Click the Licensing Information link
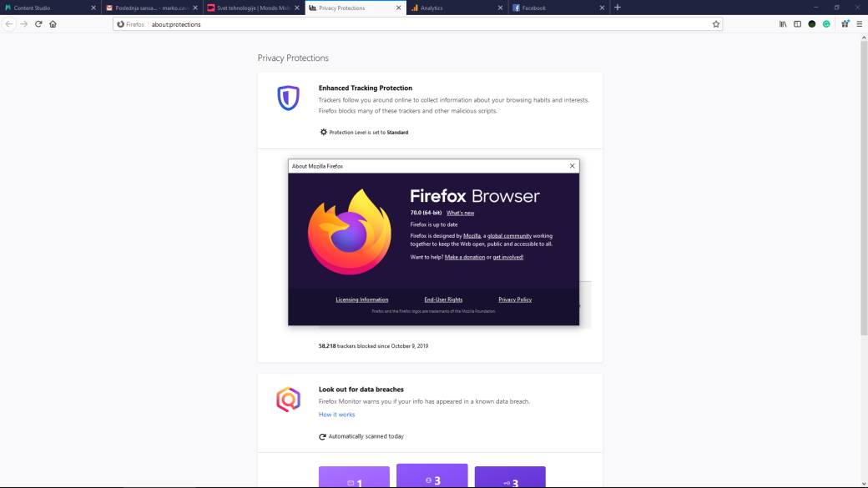The image size is (868, 488). [x=361, y=299]
